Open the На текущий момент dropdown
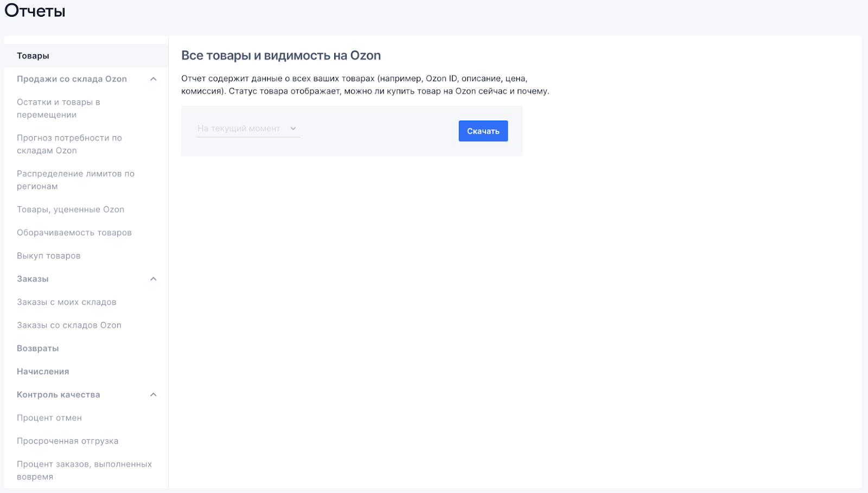Screen dimensions: 868x493 click(x=247, y=129)
